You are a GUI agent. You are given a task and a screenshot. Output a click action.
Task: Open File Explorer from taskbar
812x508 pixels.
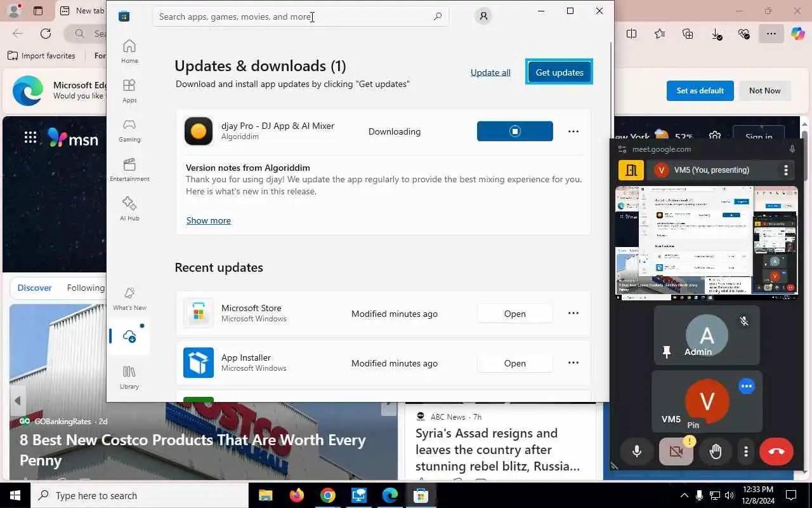click(265, 495)
